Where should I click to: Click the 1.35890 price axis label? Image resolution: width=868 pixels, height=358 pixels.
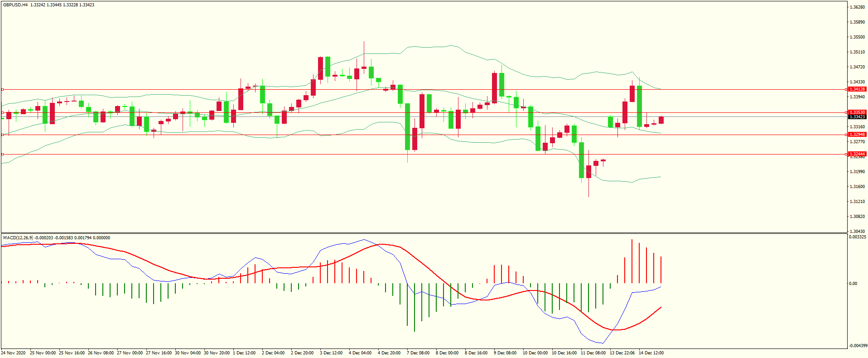857,22
